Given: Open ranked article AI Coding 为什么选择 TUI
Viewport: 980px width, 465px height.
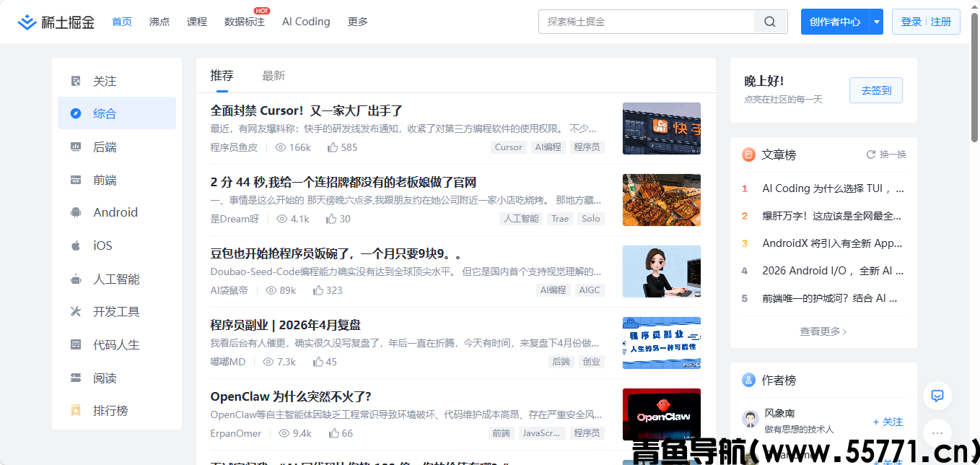Looking at the screenshot, I should [x=834, y=188].
